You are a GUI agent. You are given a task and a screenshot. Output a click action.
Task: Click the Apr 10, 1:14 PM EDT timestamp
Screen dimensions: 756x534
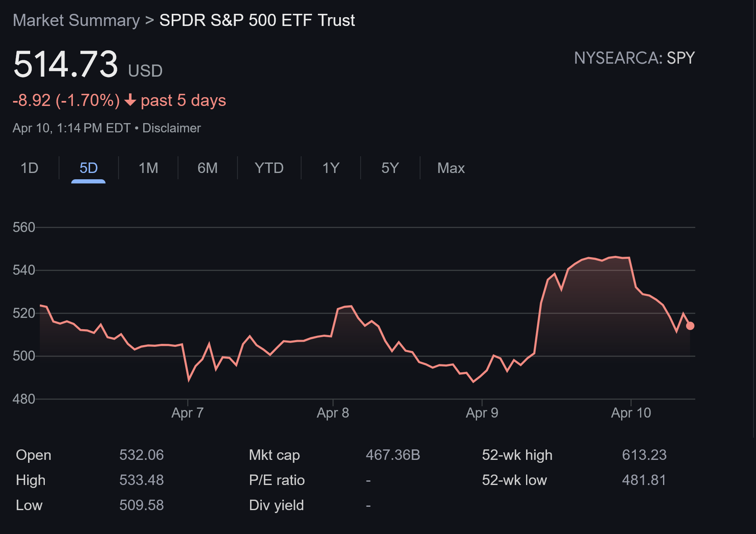coord(72,128)
